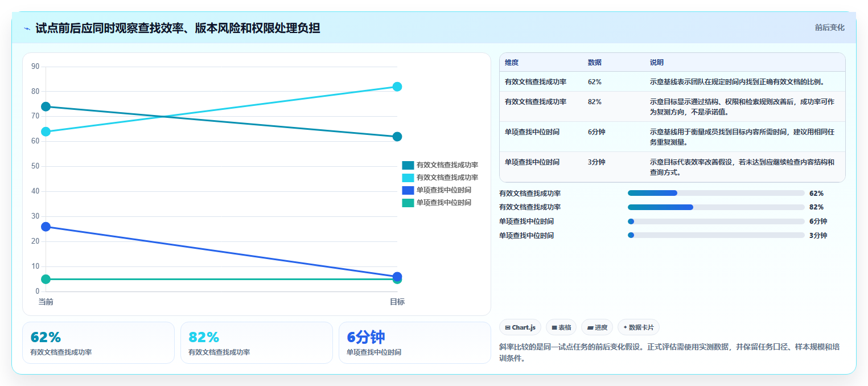
Task: Click the dark teal data point at 当前
Action: (46, 106)
